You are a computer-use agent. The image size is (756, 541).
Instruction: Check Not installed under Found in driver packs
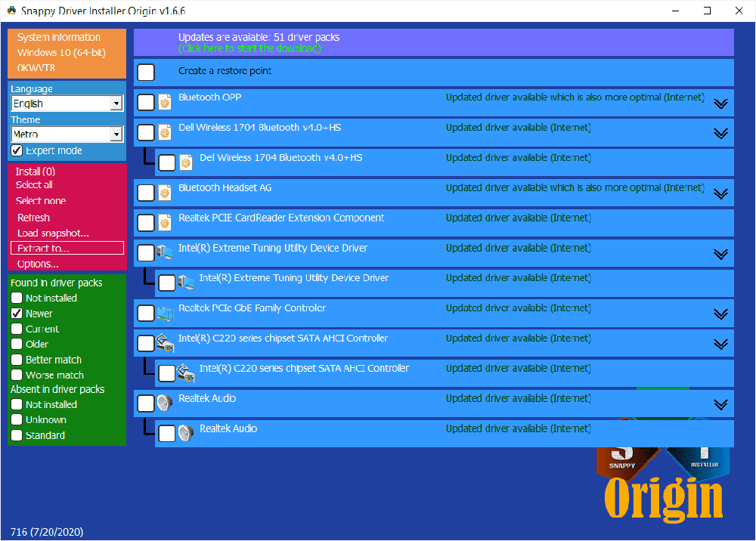tap(17, 298)
